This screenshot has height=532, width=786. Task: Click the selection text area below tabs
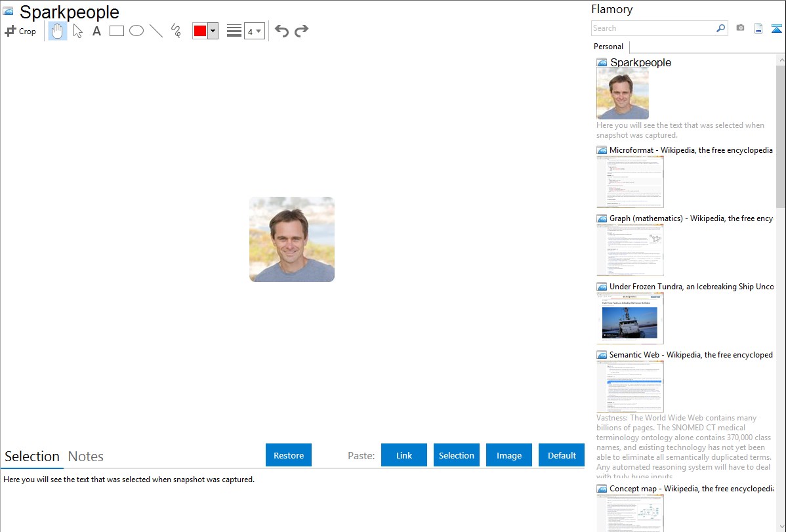click(292, 501)
